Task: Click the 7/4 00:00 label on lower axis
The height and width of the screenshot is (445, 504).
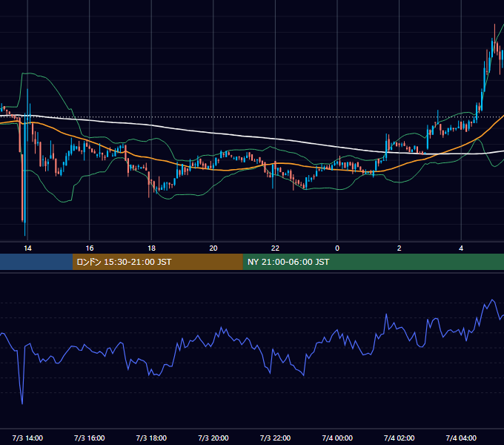Action: click(x=337, y=438)
